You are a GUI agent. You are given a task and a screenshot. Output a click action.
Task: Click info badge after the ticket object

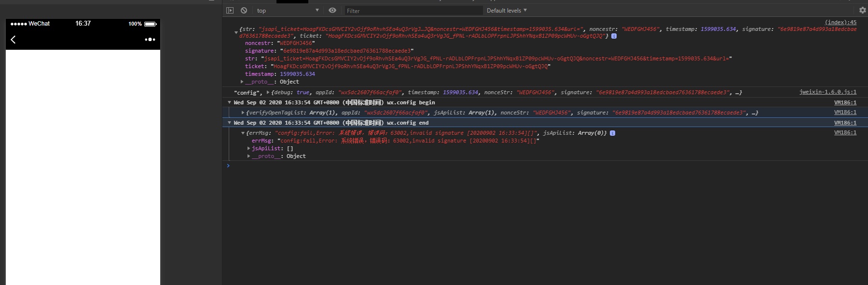pyautogui.click(x=614, y=36)
